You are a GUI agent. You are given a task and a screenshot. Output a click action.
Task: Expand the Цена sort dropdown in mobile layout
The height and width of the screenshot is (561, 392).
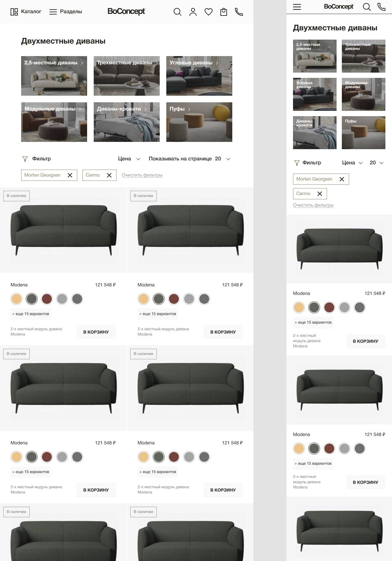(x=352, y=163)
